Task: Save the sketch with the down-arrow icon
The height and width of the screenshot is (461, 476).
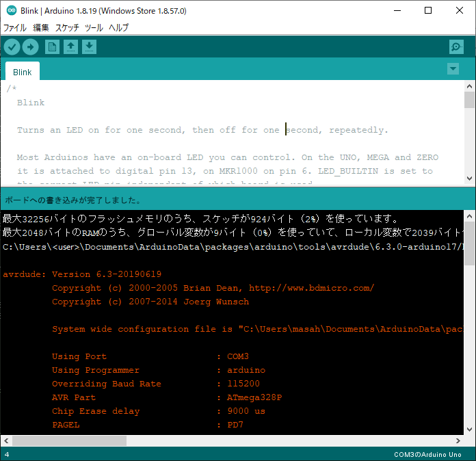Action: click(x=89, y=47)
